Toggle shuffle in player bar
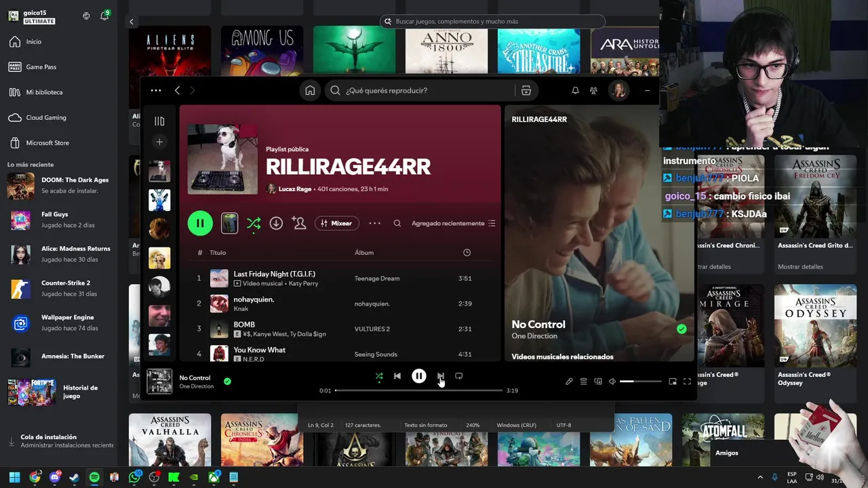 point(379,376)
